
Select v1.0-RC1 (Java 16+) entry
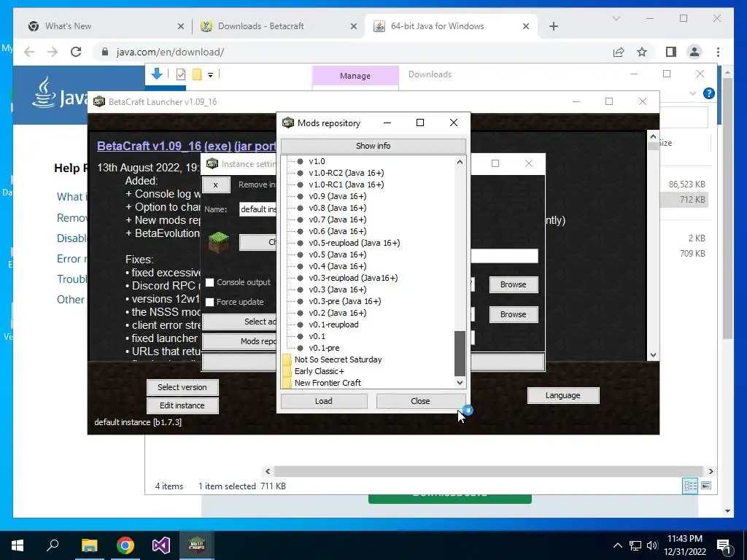coord(347,184)
